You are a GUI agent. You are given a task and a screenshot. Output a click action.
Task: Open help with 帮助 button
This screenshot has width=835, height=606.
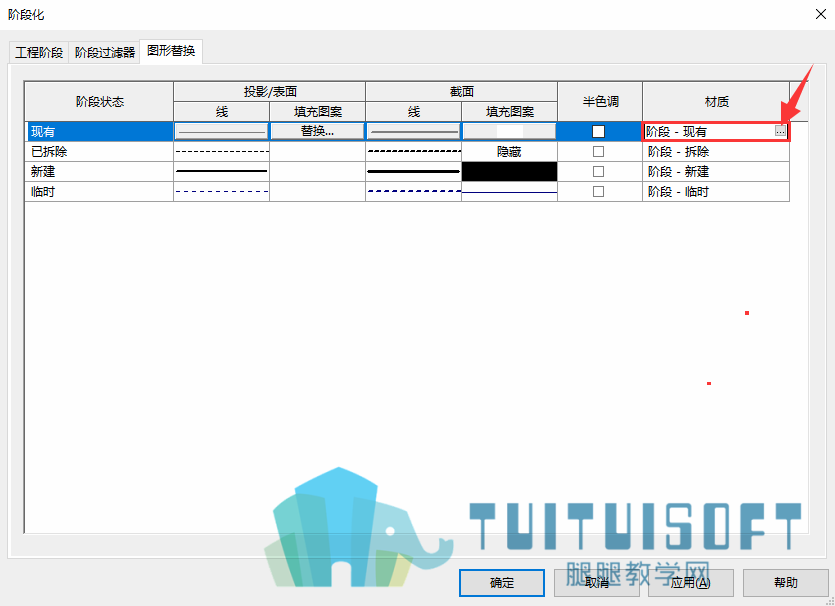(785, 583)
